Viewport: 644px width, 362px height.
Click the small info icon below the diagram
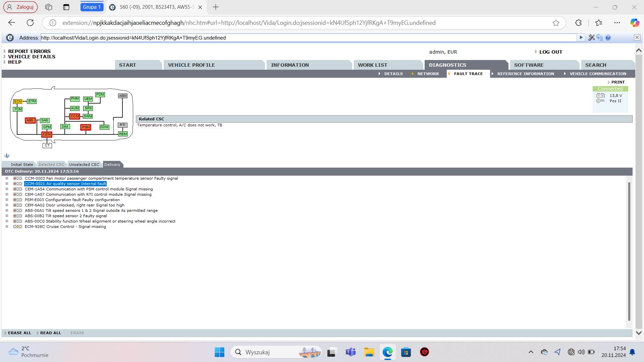pyautogui.click(x=7, y=156)
